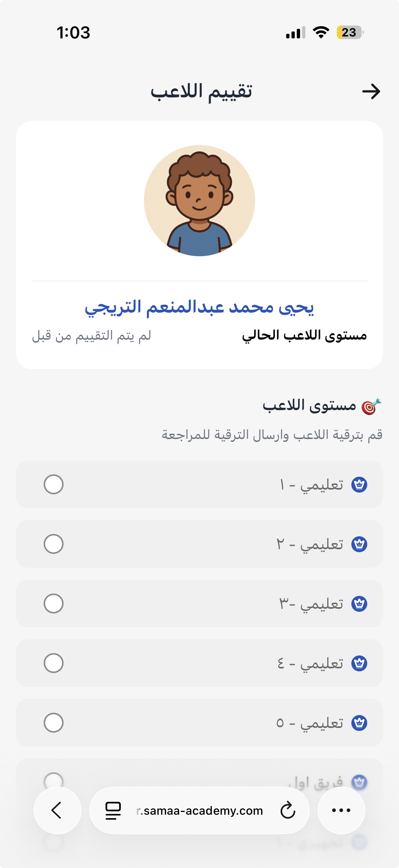Viewport: 399px width, 868px height.
Task: Open the page tools icon in the address bar
Action: pos(113,810)
